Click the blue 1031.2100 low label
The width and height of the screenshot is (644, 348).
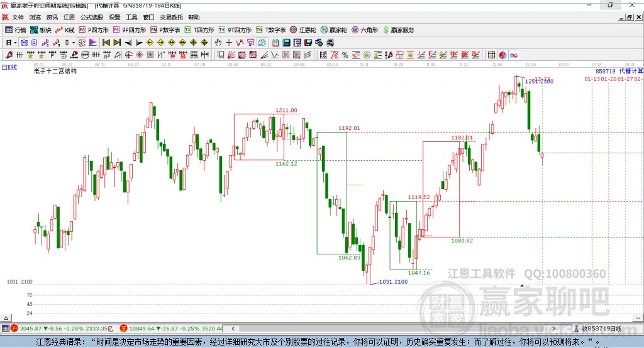[x=394, y=282]
